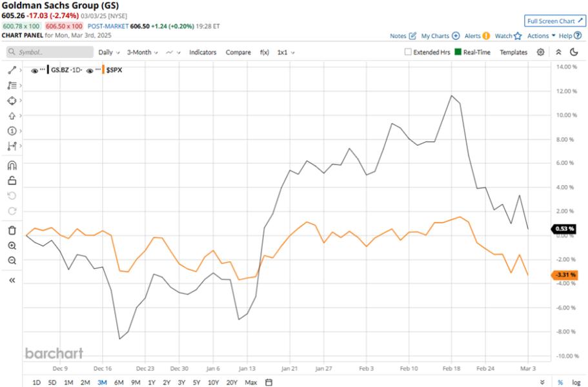
Task: Click the Watch star icon
Action: coord(518,36)
